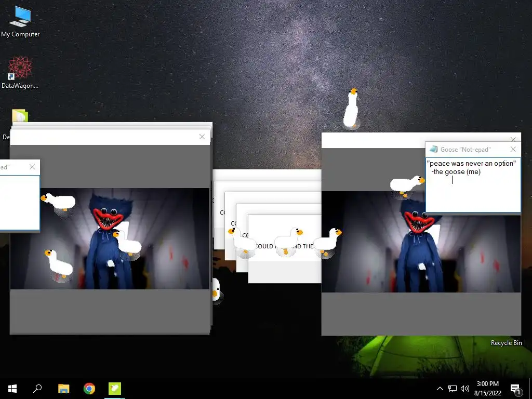Click the notepad icon in Goose Not-epad title
The height and width of the screenshot is (399, 532).
click(x=433, y=149)
